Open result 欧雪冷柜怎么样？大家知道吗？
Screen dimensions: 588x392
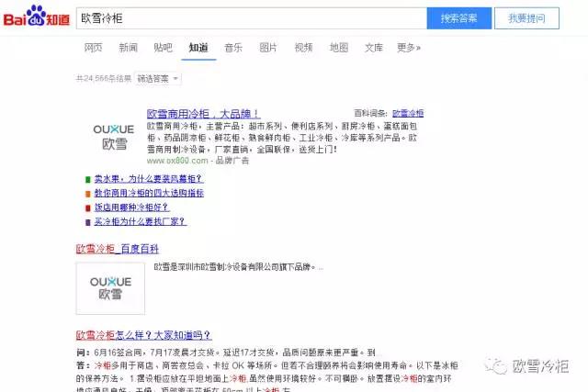[144, 335]
